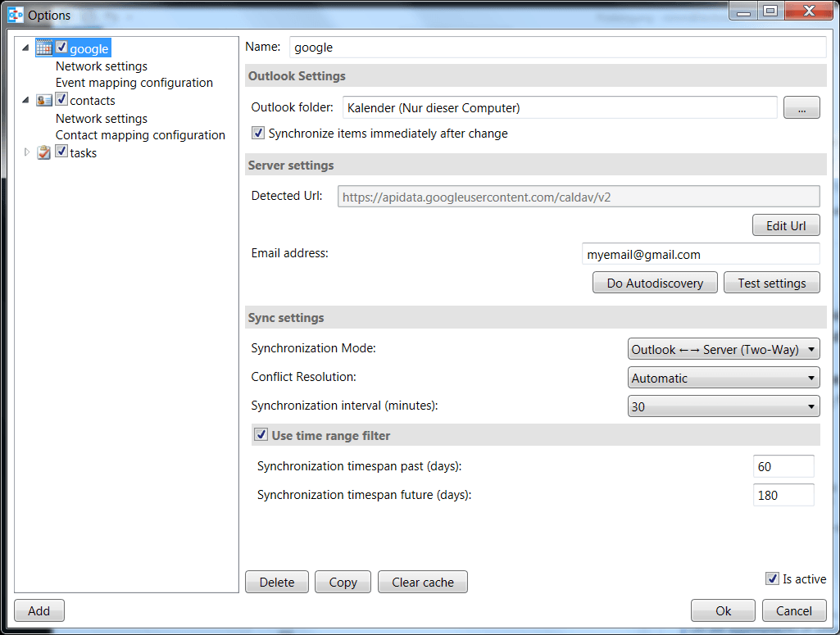Click the Email address input field
This screenshot has height=635, width=840.
(x=701, y=253)
